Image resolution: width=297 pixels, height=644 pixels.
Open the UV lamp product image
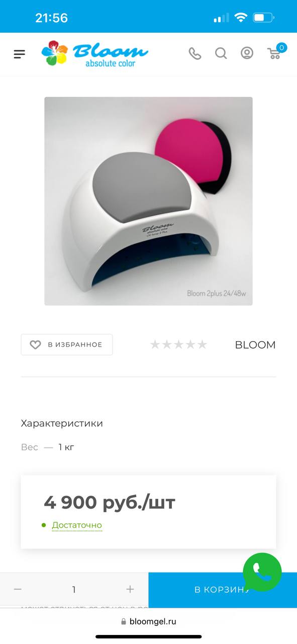(x=148, y=201)
